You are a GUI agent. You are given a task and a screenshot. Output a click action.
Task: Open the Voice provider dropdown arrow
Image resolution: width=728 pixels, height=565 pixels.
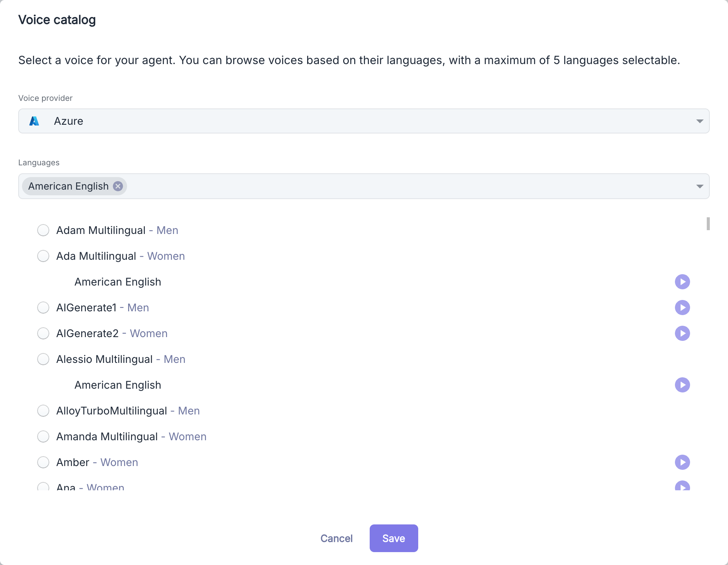click(700, 121)
